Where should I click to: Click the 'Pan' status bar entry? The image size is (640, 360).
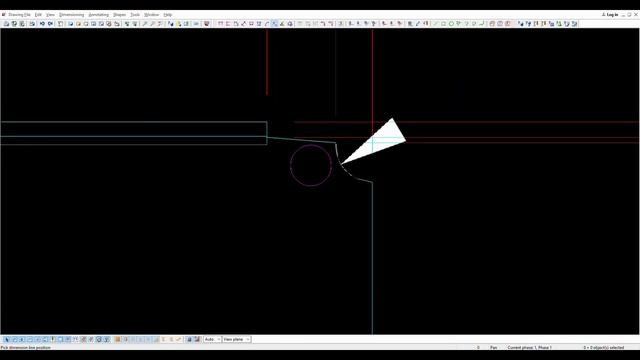tap(493, 347)
